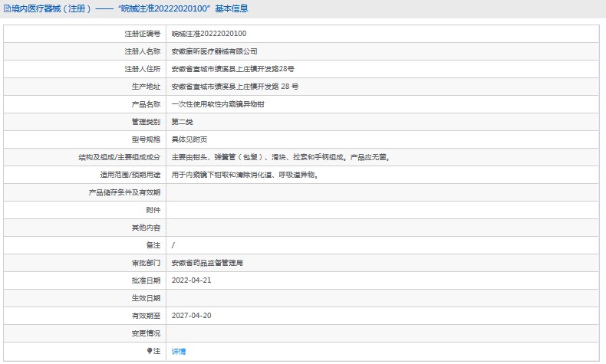
Task: Click the registrant name 安徽康昕医疗器械有限公司
Action: coord(215,51)
